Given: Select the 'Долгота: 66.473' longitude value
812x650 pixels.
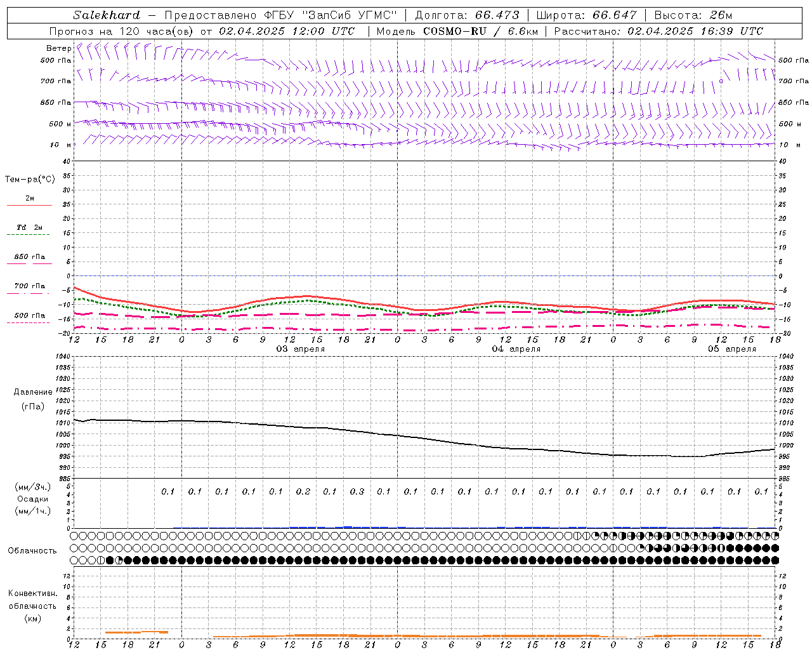Looking at the screenshot, I should pos(468,15).
